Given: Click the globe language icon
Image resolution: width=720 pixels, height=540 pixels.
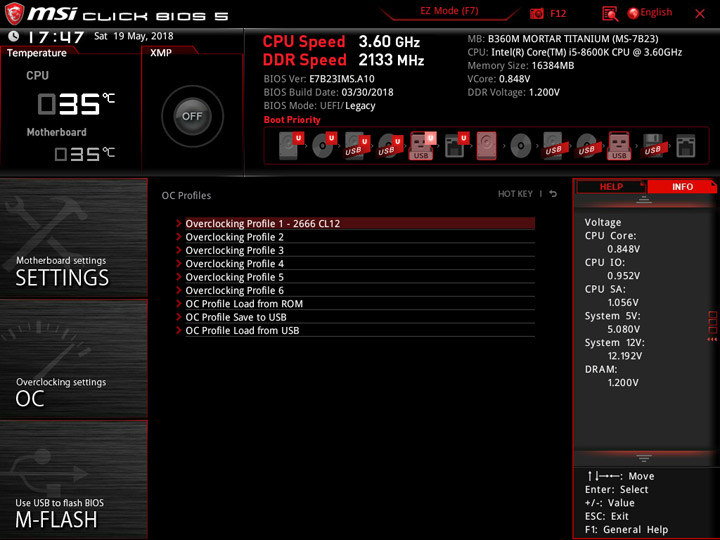Looking at the screenshot, I should (x=633, y=13).
